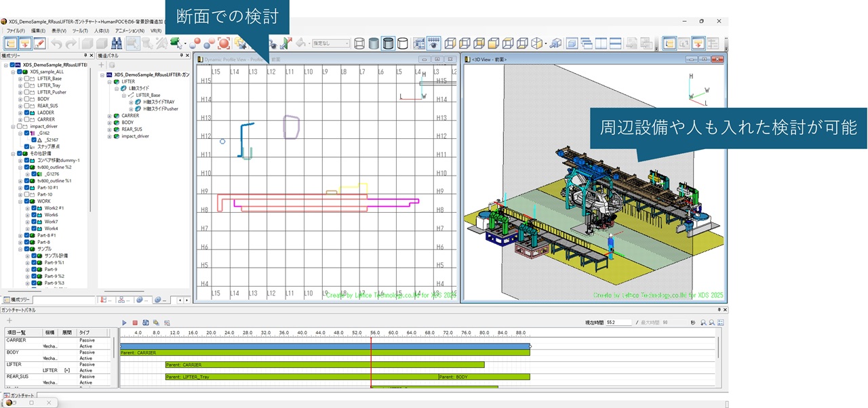Click the red current-time marker on Gantt timeline
The height and width of the screenshot is (408, 868).
(371, 362)
